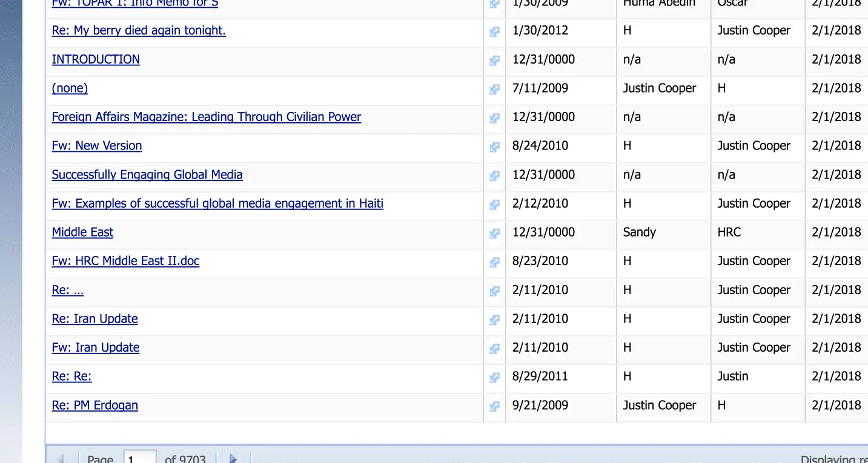Click the page number input field
The height and width of the screenshot is (463, 868).
[x=139, y=459]
